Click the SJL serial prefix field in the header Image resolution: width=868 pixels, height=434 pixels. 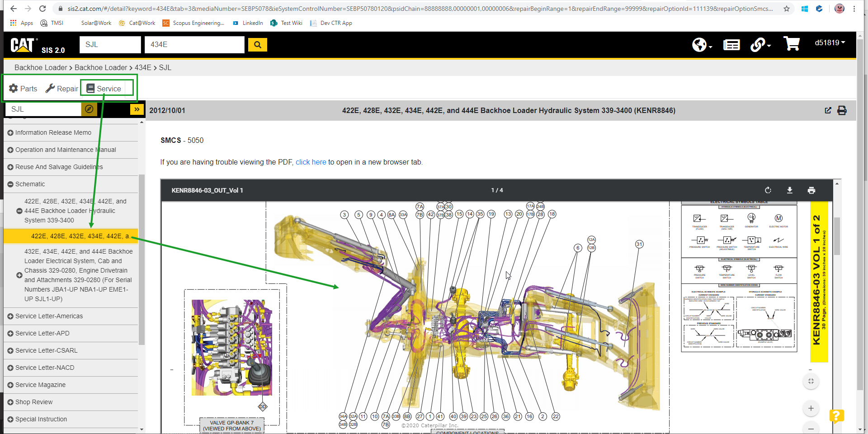pyautogui.click(x=110, y=45)
